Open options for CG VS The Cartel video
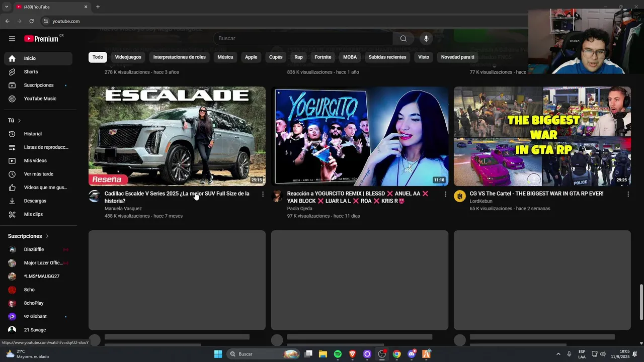The width and height of the screenshot is (644, 362). tap(628, 194)
